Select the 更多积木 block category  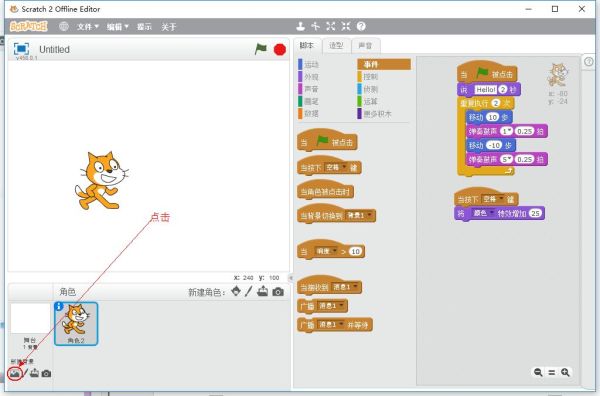(375, 114)
